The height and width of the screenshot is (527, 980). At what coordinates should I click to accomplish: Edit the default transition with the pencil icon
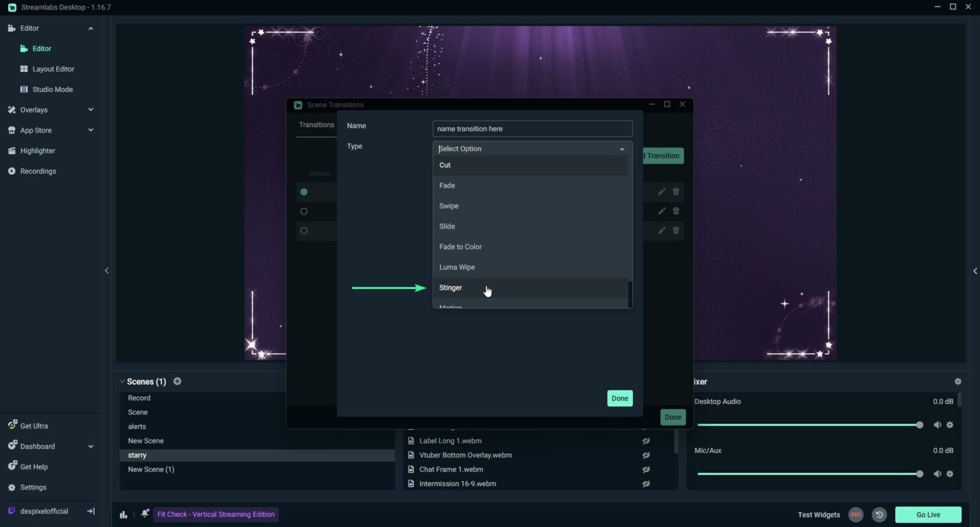coord(662,191)
